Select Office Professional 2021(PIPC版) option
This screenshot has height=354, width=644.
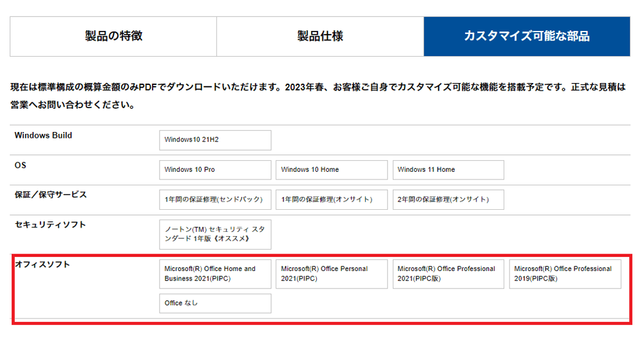pos(448,274)
